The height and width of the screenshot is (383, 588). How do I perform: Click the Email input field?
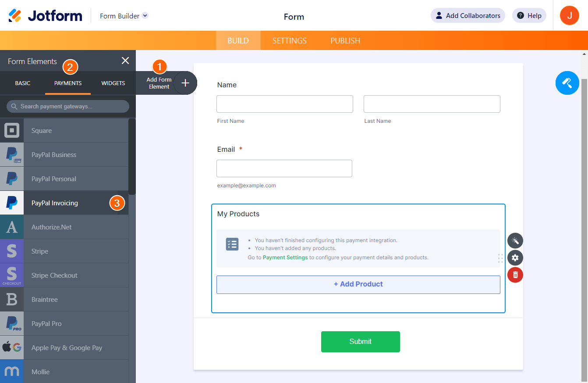click(x=284, y=168)
